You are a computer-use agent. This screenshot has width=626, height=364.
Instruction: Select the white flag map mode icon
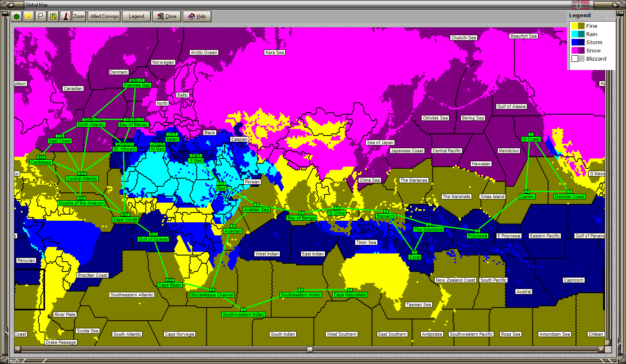[x=41, y=16]
